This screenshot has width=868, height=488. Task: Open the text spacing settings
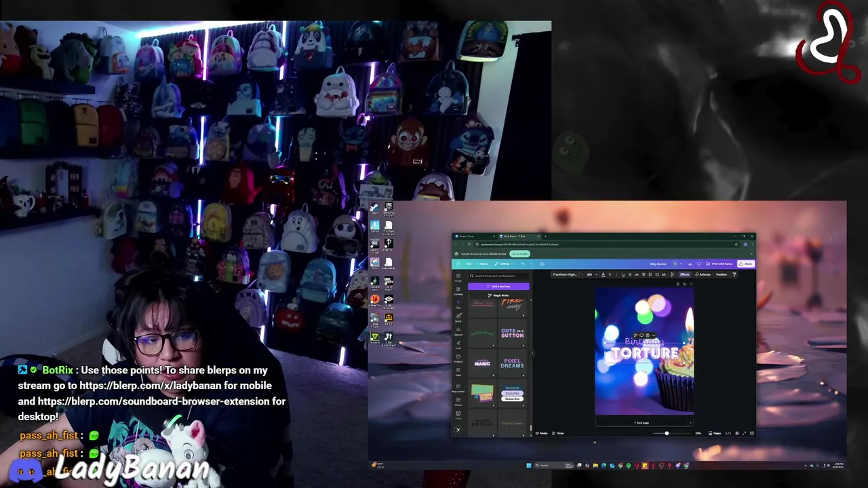657,274
